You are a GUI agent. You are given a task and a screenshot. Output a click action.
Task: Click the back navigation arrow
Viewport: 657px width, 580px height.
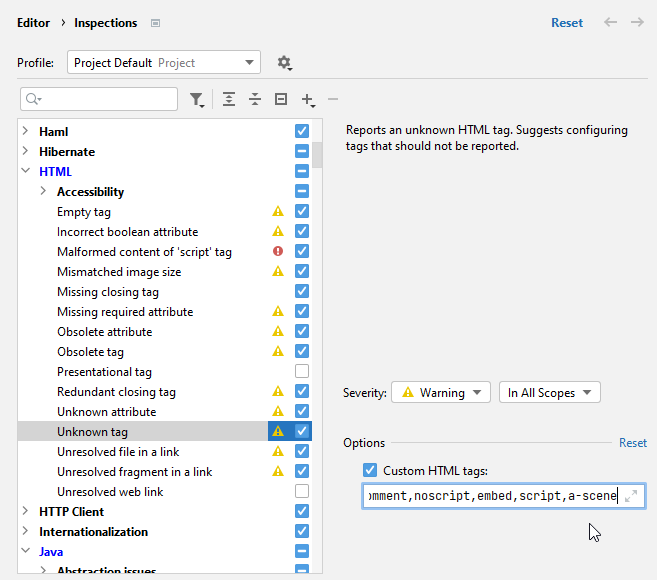[610, 22]
